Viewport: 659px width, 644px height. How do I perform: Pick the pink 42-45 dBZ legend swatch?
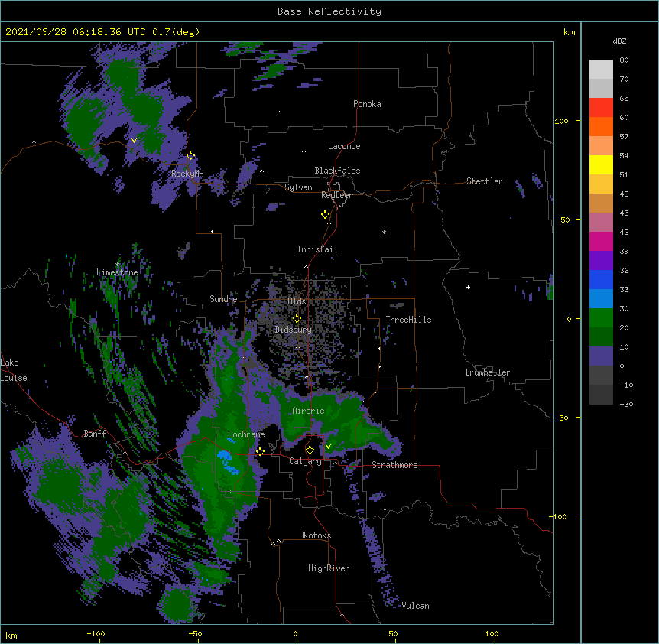(x=601, y=223)
